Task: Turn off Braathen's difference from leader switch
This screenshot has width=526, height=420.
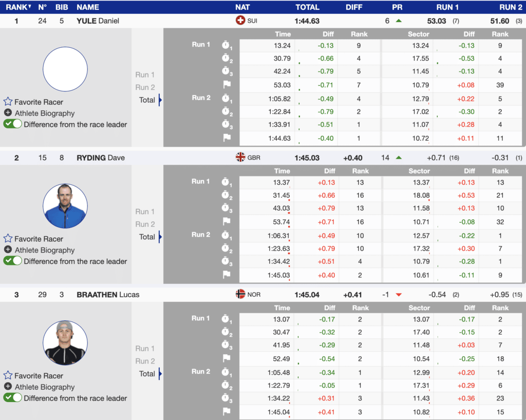Action: point(13,398)
